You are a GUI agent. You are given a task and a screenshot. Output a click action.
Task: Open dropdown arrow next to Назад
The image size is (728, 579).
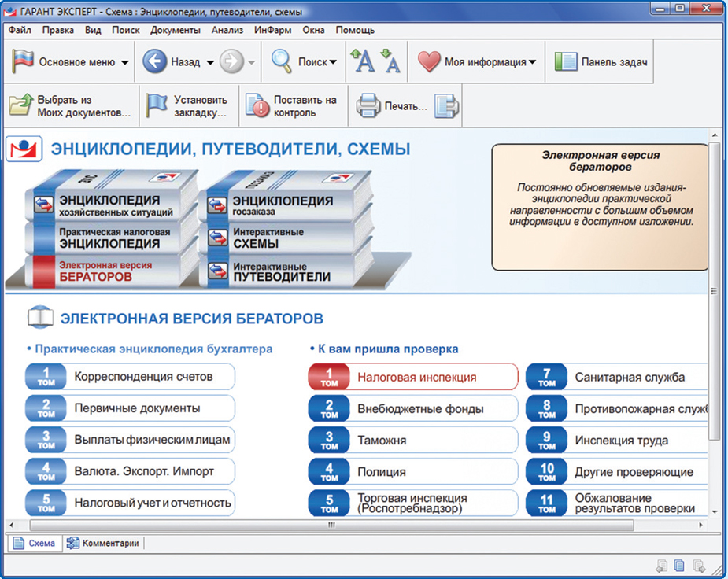tap(210, 63)
